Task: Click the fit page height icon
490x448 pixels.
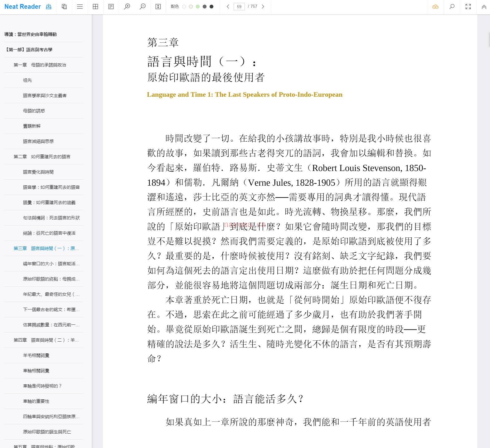Action: point(158,7)
